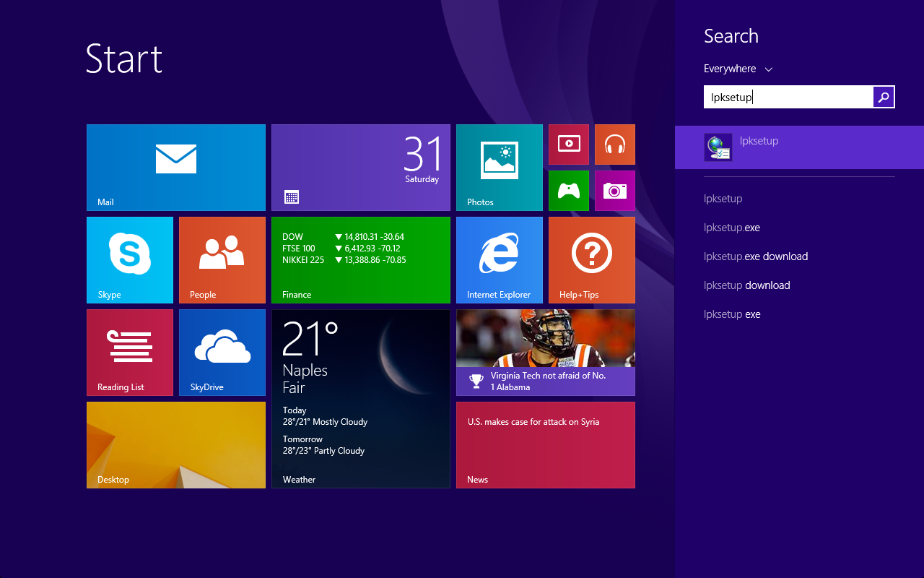924x578 pixels.
Task: Open the News tile about Syria
Action: pyautogui.click(x=546, y=445)
